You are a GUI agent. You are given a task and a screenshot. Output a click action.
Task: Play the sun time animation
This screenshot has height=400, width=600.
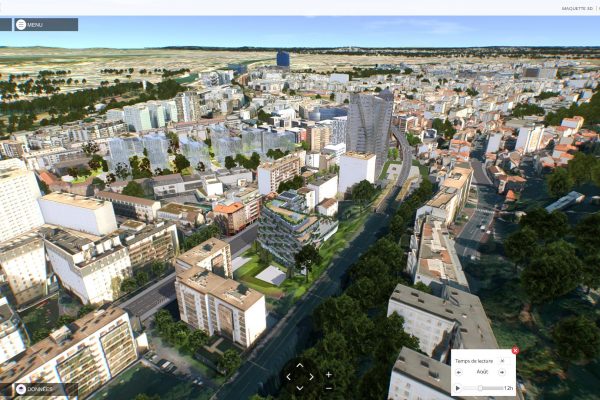458,388
